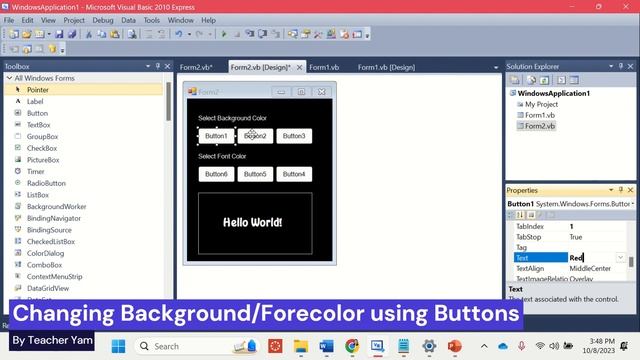Click Refresh icon in Solution Explorer
The width and height of the screenshot is (640, 360).
pyautogui.click(x=544, y=80)
